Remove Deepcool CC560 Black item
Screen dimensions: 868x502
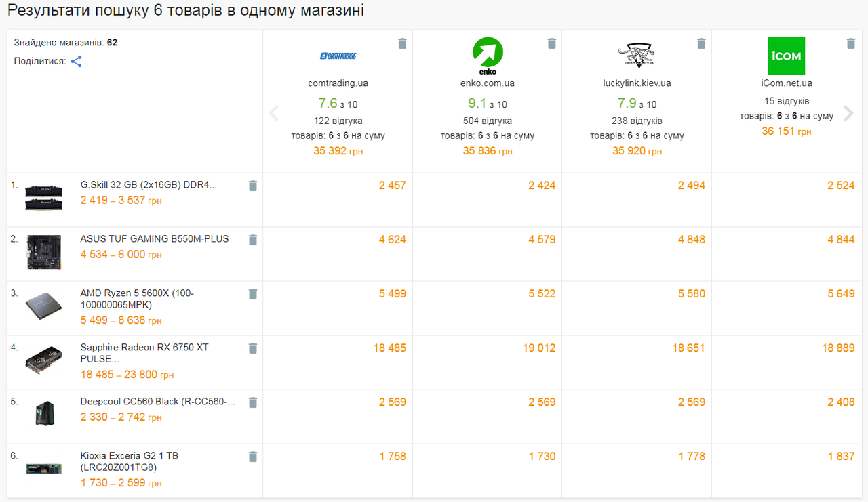(x=253, y=402)
